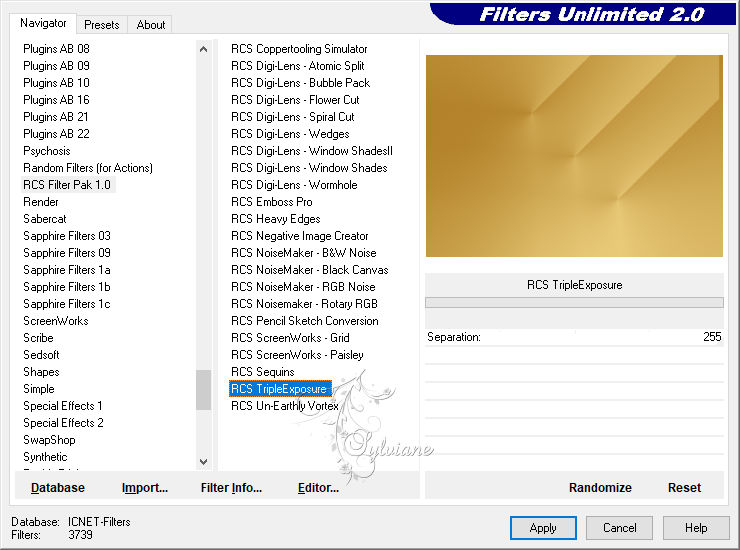Choose RCS Digi-Lens - Atomic Split
The image size is (740, 550).
click(x=297, y=66)
